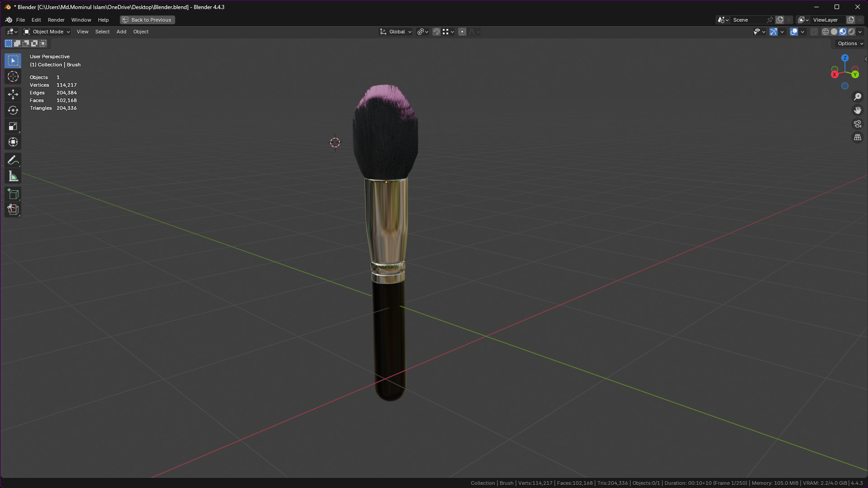868x488 pixels.
Task: Switch perspective/orthographic with grid icon
Action: pyautogui.click(x=857, y=137)
